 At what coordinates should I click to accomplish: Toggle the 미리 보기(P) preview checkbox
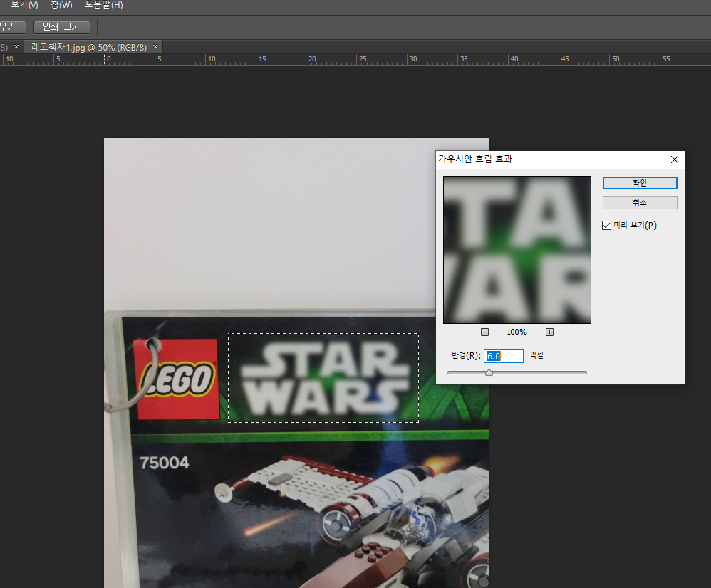click(x=606, y=225)
